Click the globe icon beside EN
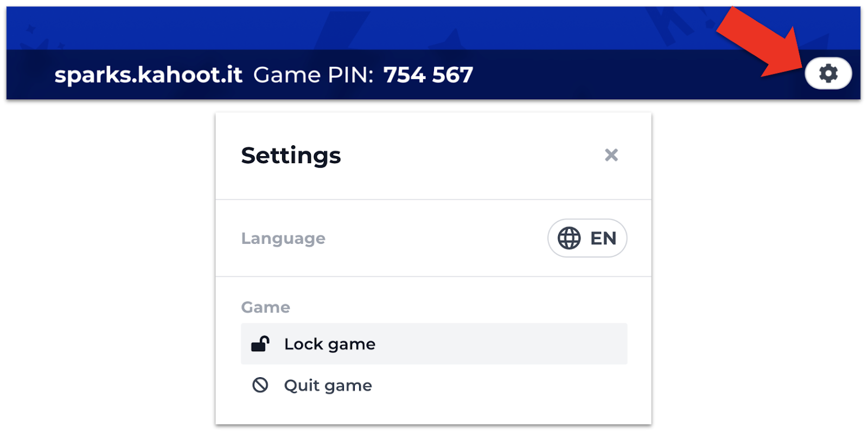This screenshot has width=868, height=432. click(x=569, y=238)
